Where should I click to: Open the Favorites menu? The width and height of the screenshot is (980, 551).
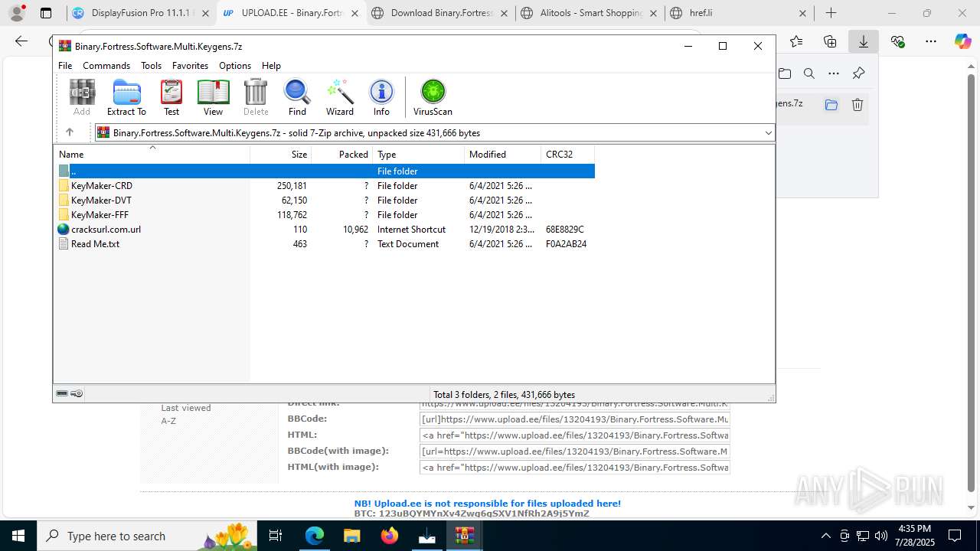190,66
